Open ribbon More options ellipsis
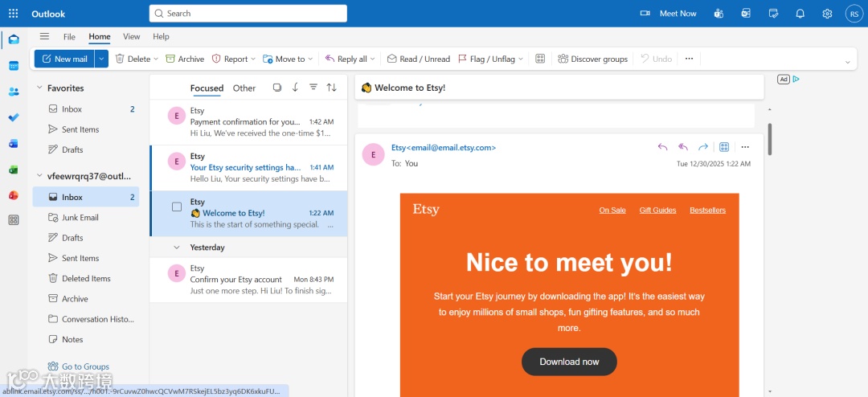The image size is (868, 397). pos(690,59)
